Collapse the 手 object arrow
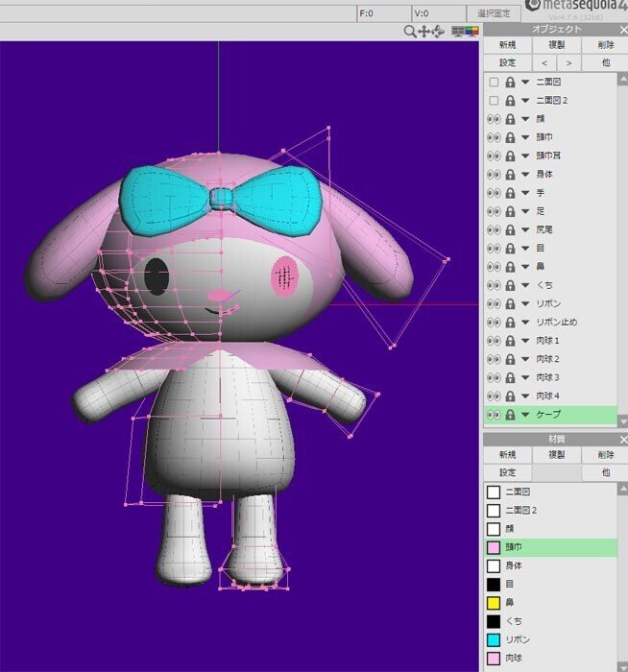The height and width of the screenshot is (672, 628). coord(525,193)
